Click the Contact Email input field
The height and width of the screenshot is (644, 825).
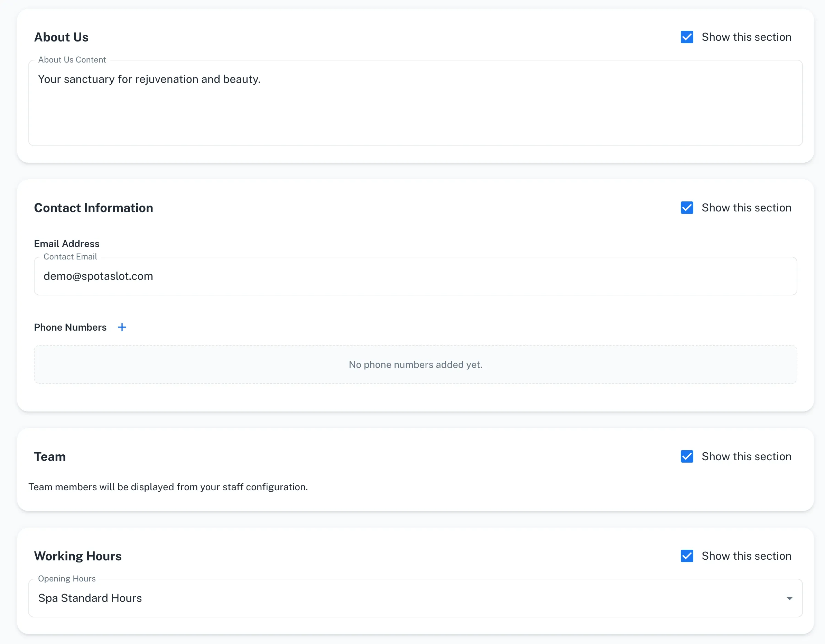click(416, 276)
